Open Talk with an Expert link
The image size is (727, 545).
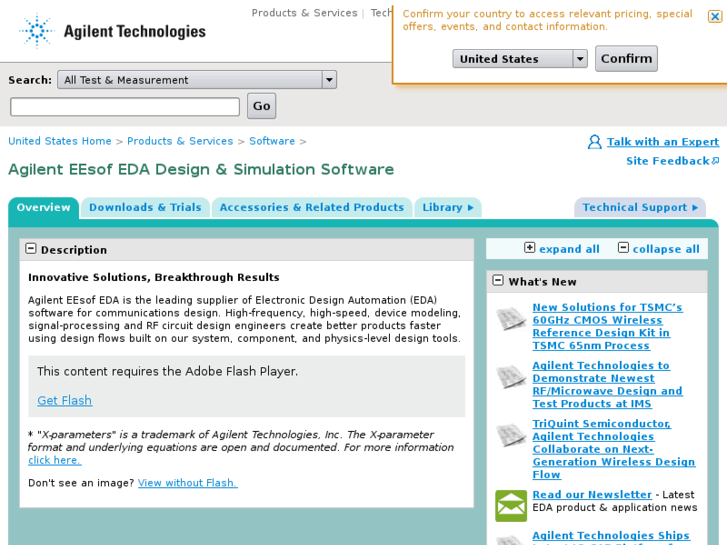tap(663, 142)
